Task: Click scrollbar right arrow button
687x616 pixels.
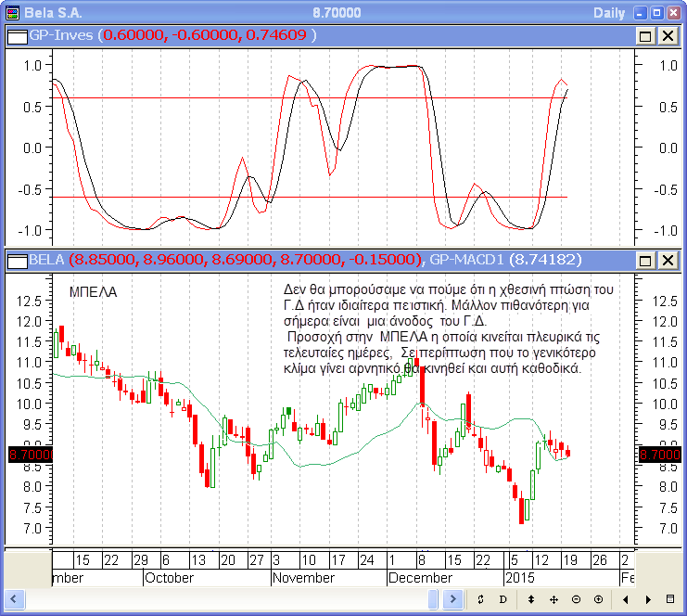Action: (453, 599)
